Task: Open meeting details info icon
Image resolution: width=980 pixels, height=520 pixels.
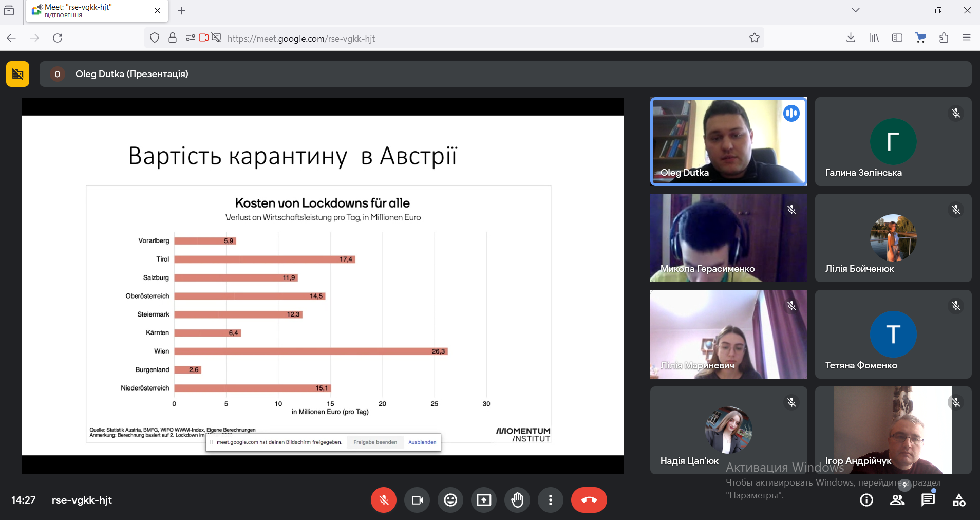Action: pos(866,500)
